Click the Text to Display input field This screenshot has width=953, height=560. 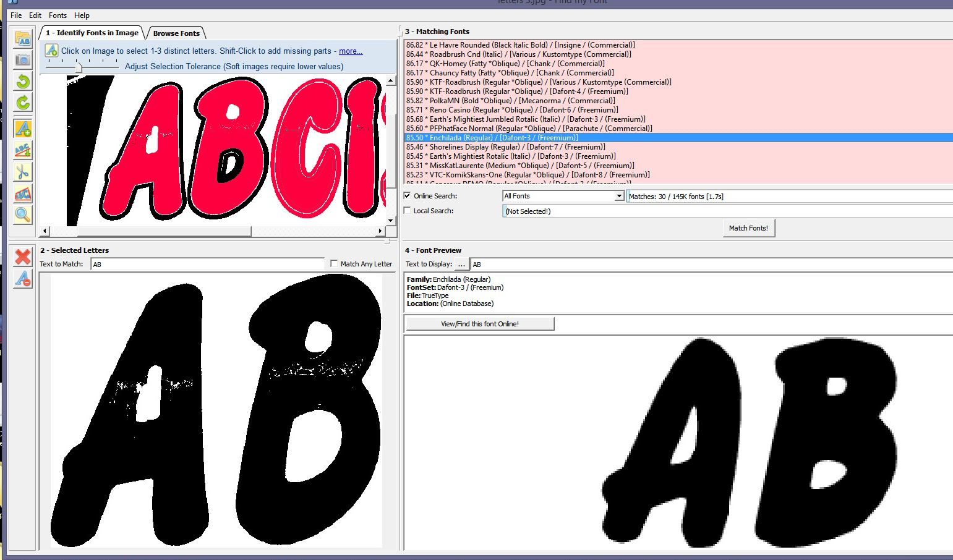pos(711,264)
